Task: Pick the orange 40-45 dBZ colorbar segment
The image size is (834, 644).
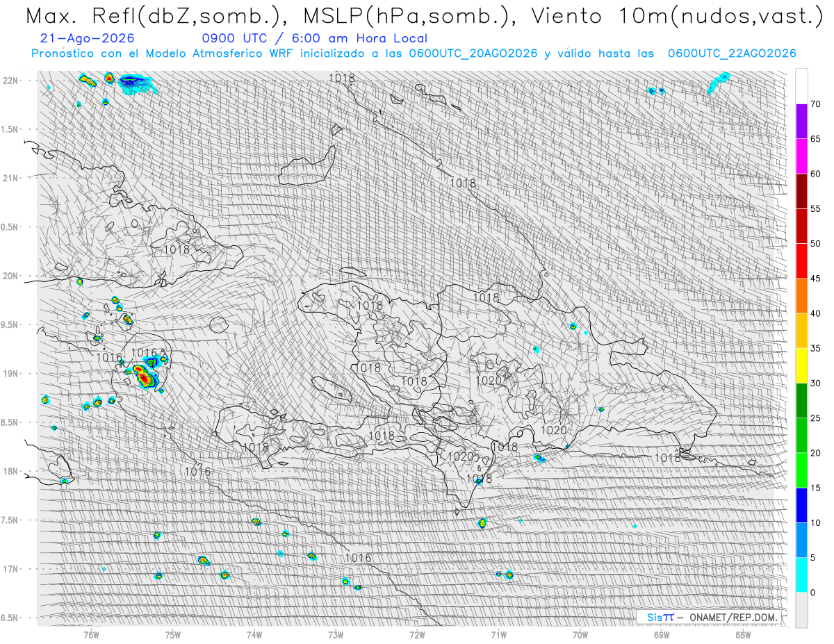Action: [801, 296]
